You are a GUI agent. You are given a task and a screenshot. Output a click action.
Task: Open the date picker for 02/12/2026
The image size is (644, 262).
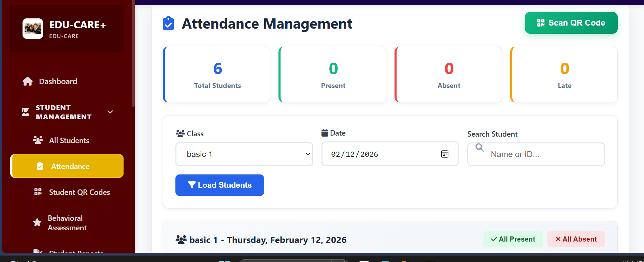tap(444, 154)
